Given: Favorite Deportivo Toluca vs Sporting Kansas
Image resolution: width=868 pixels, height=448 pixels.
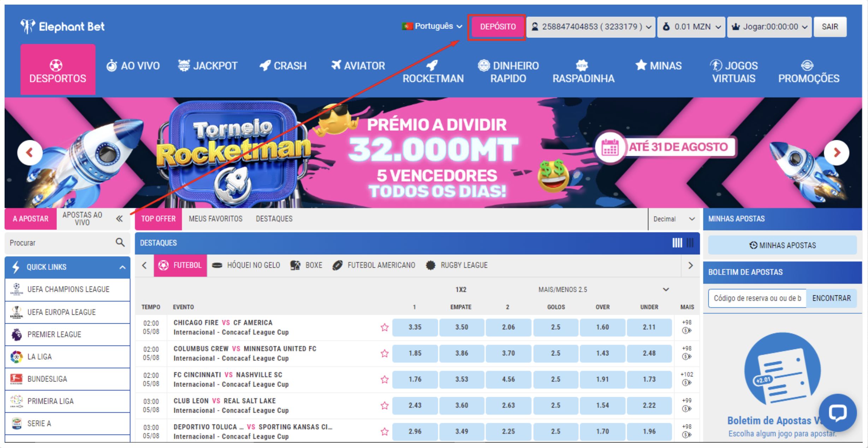Looking at the screenshot, I should click(x=385, y=432).
